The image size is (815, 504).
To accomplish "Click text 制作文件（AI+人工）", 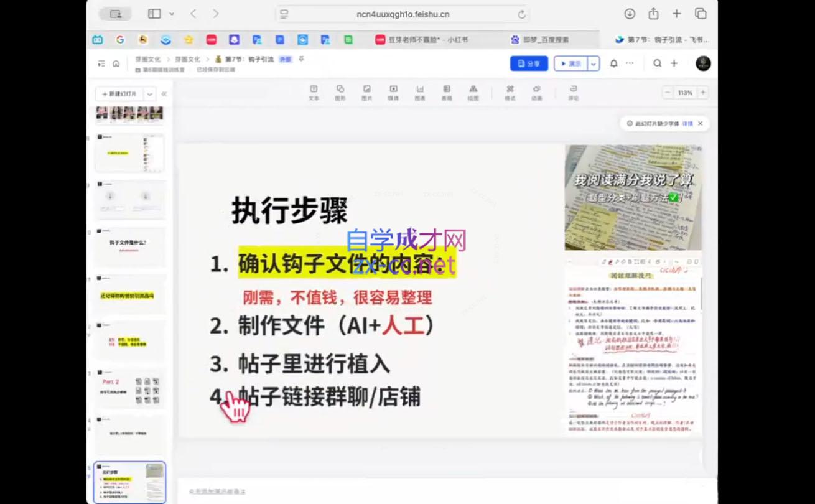I will (335, 325).
